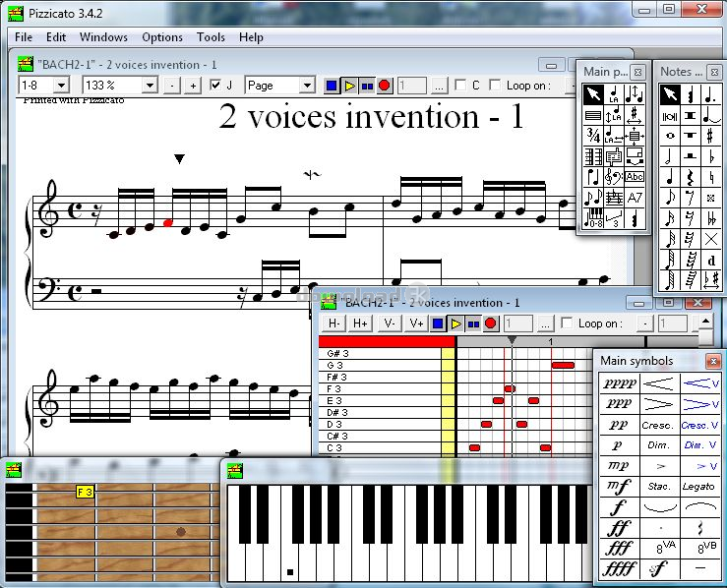Select the quarter note in Notes palette

(x=670, y=177)
